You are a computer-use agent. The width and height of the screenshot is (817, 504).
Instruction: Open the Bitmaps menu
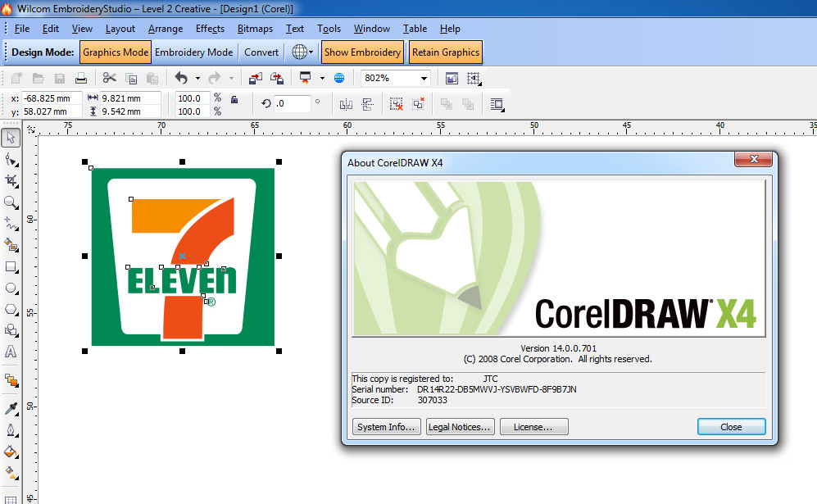pos(255,29)
